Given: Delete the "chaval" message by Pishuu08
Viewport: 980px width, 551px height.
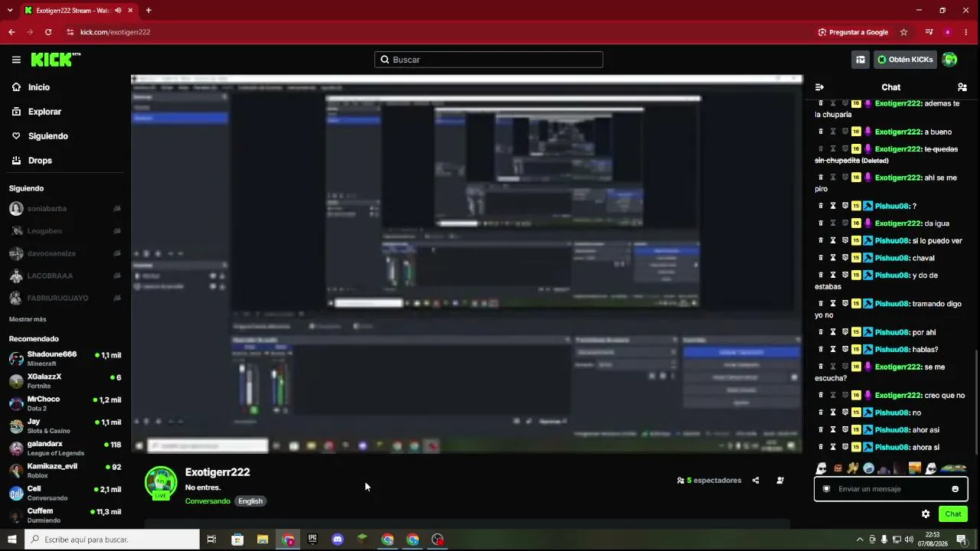Looking at the screenshot, I should pyautogui.click(x=821, y=258).
